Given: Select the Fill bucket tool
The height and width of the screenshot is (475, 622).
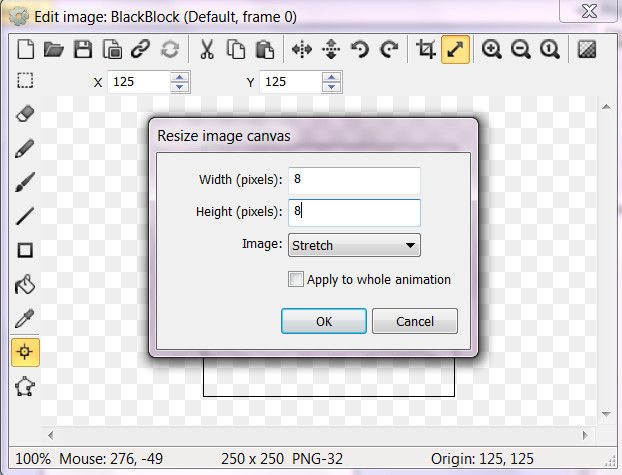Looking at the screenshot, I should (x=26, y=284).
